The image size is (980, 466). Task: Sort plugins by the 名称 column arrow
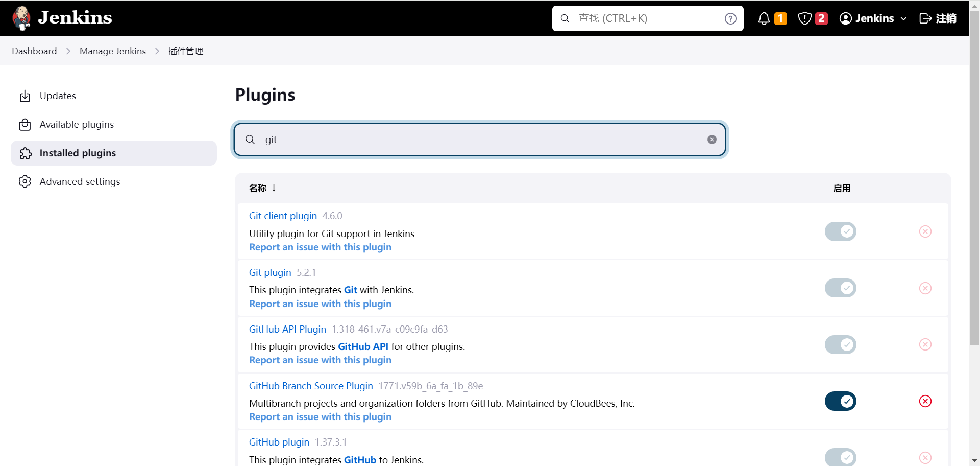click(274, 188)
